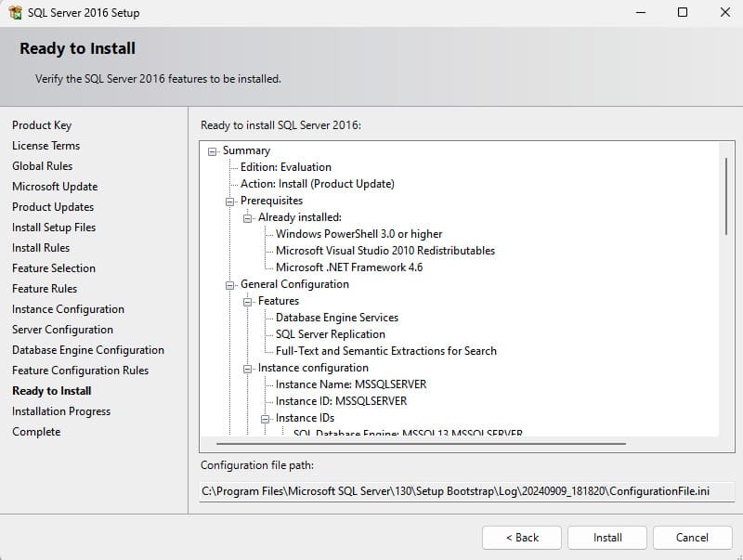Open the Feature Selection step
Viewport: 743px width, 560px height.
(x=54, y=268)
